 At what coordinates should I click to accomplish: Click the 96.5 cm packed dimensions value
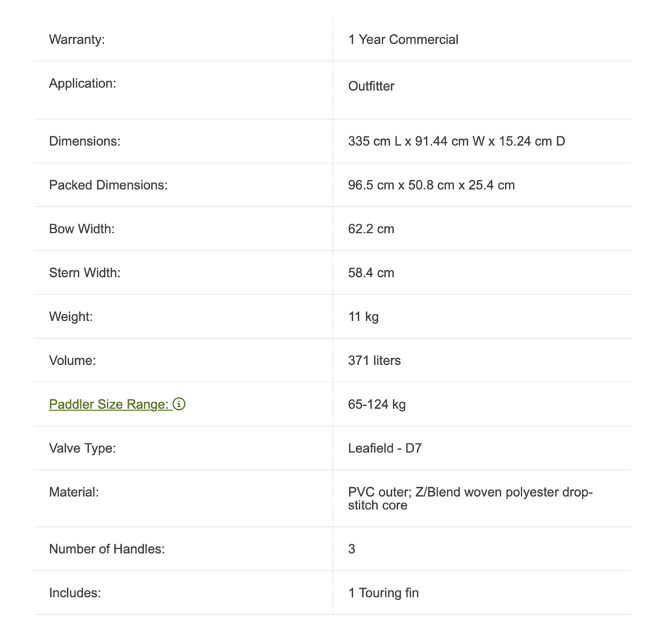[431, 185]
